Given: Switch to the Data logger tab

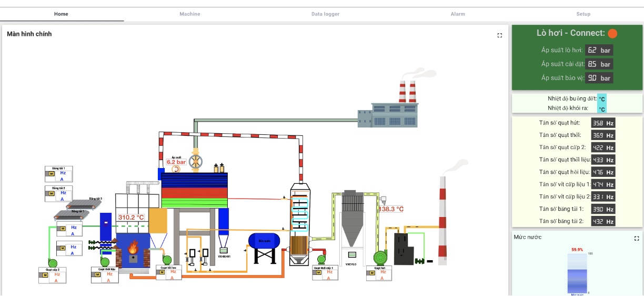Looking at the screenshot, I should pyautogui.click(x=325, y=14).
